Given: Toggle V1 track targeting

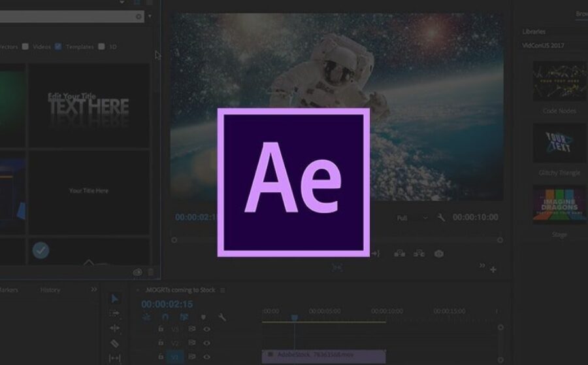Looking at the screenshot, I should tap(174, 356).
